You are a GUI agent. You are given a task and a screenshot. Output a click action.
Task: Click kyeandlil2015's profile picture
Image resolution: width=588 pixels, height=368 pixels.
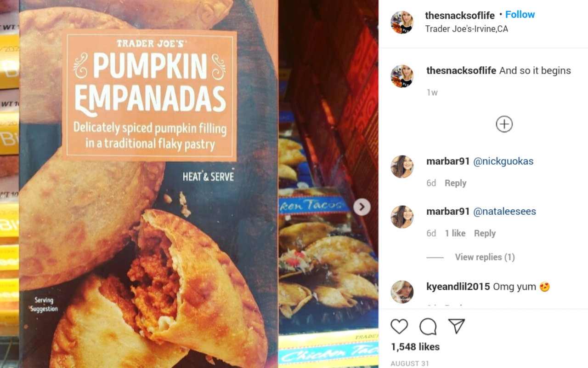tap(402, 292)
